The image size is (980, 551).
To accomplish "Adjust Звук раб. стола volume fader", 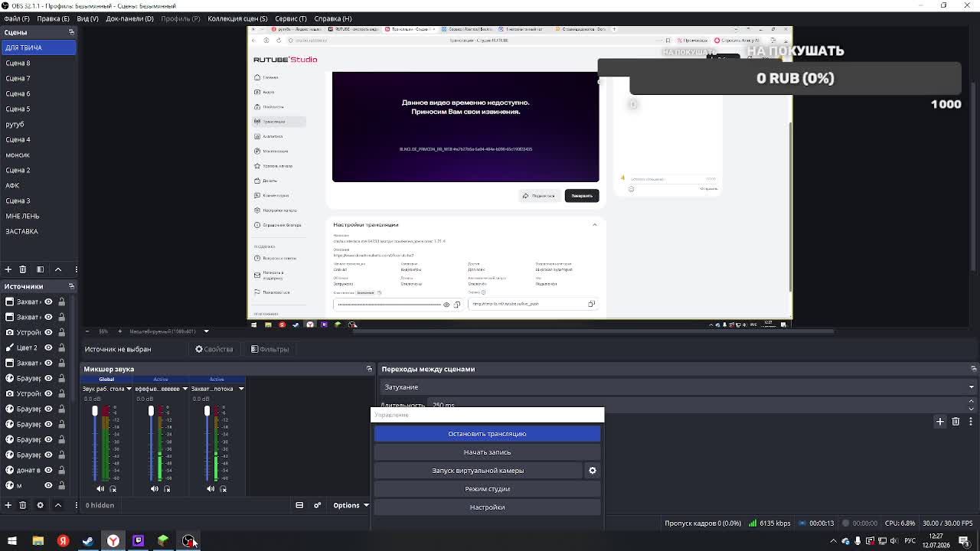I will 95,412.
